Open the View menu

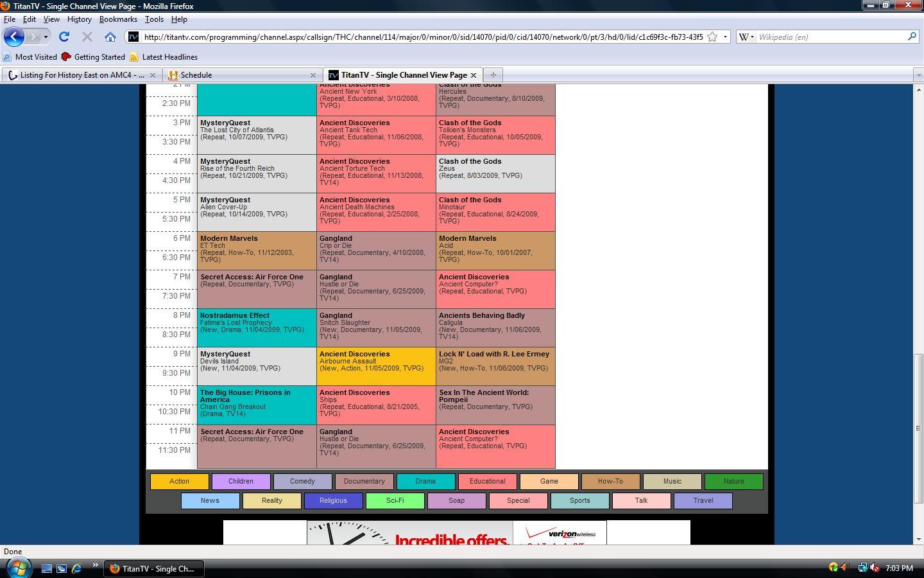[51, 19]
